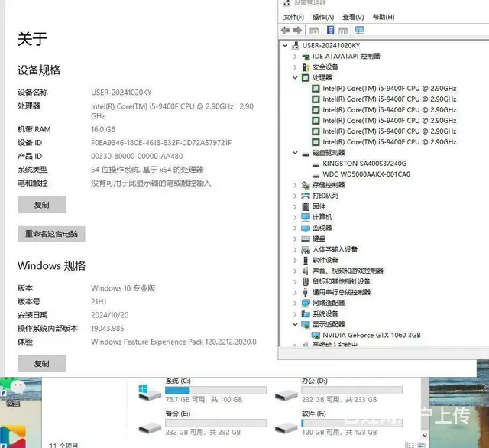Select the device ID value F0EA9346-18CE-4618-832F-CD72A579721F
The image size is (489, 448).
[161, 143]
